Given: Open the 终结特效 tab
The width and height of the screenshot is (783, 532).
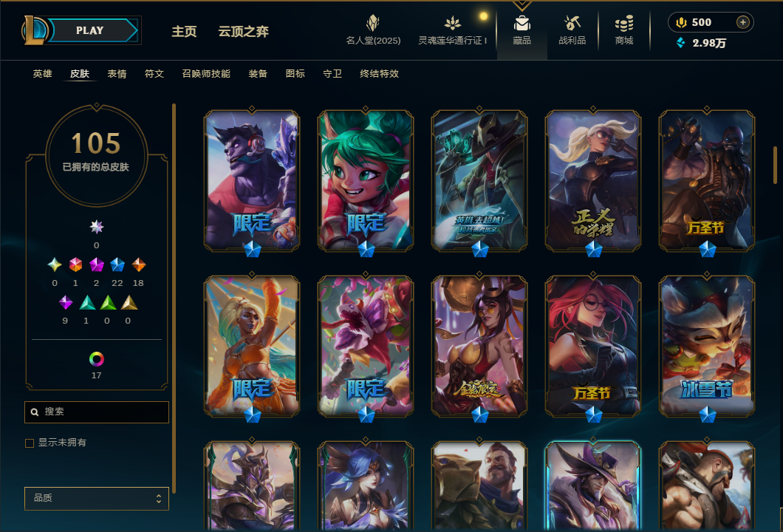Looking at the screenshot, I should [379, 73].
